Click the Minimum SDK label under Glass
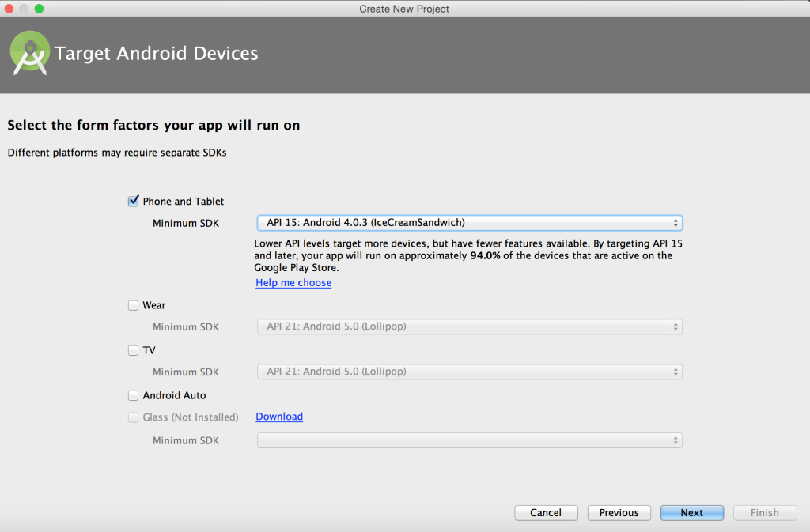The height and width of the screenshot is (532, 810). [186, 440]
